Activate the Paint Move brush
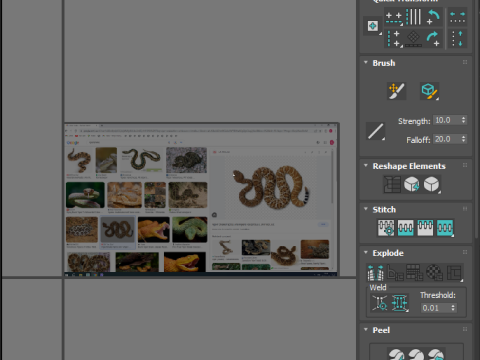The width and height of the screenshot is (480, 360). (396, 91)
